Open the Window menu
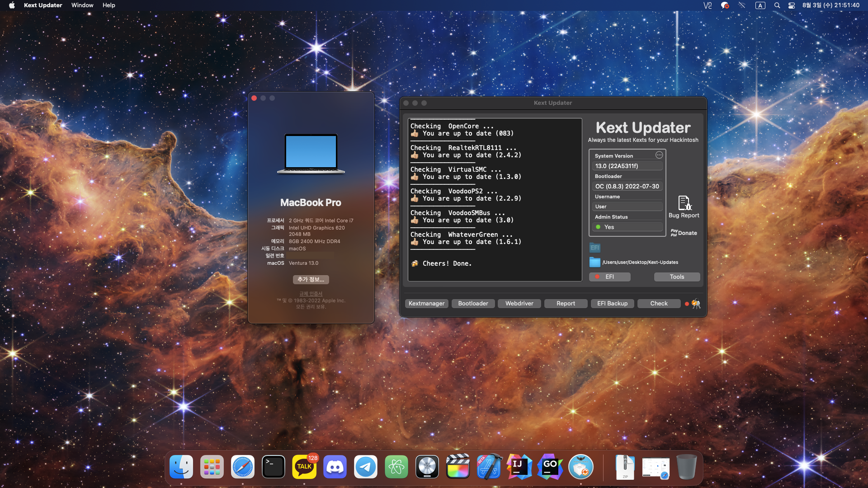868x488 pixels. coord(82,5)
